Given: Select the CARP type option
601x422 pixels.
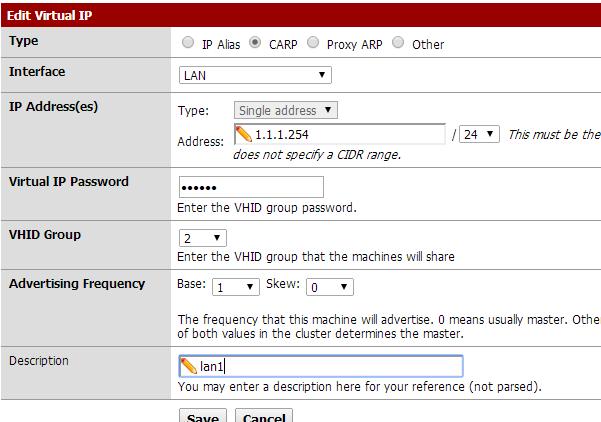Looking at the screenshot, I should pos(255,42).
